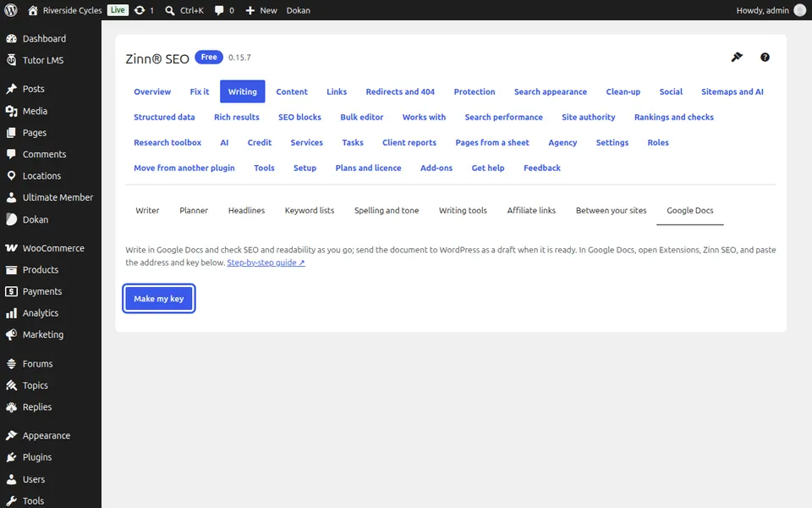Click the Plugins plug icon
This screenshot has height=508, width=812.
coord(11,457)
